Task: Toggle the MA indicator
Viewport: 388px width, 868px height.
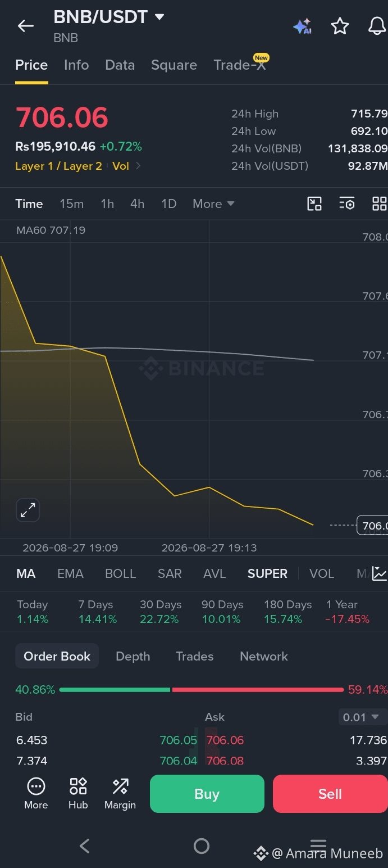Action: click(26, 573)
